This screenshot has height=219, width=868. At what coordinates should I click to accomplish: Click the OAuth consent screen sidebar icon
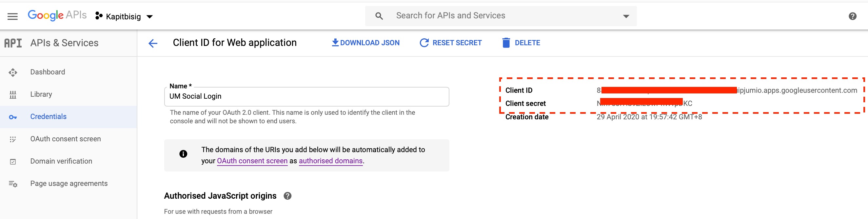(x=13, y=139)
